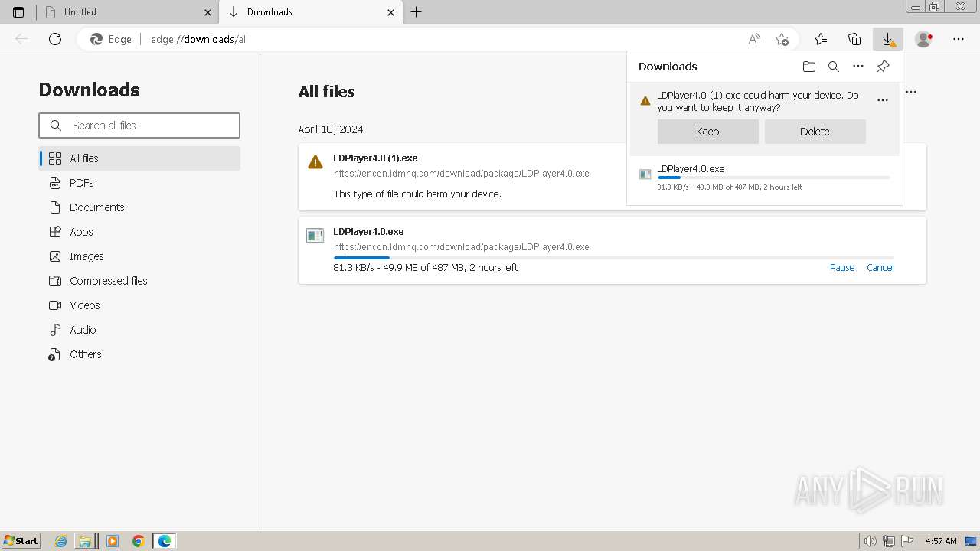Screen dimensions: 980x551
Task: Open more options in Downloads flyout
Action: pos(858,67)
